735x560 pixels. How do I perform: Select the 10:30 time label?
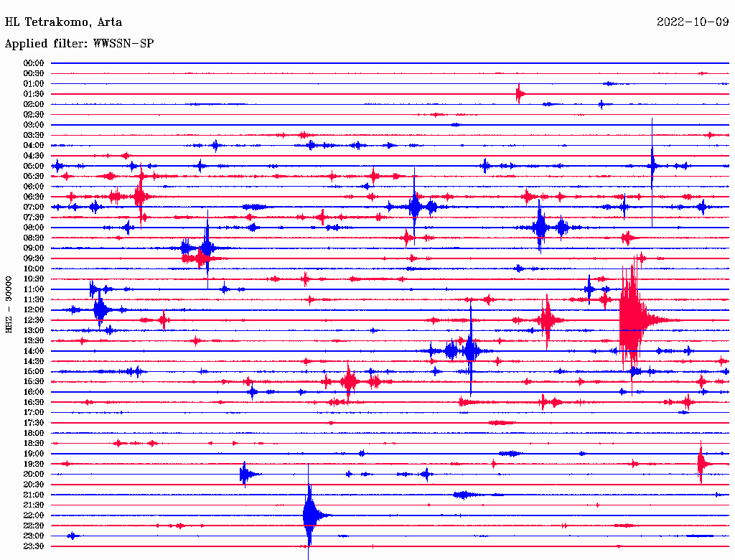click(x=34, y=279)
